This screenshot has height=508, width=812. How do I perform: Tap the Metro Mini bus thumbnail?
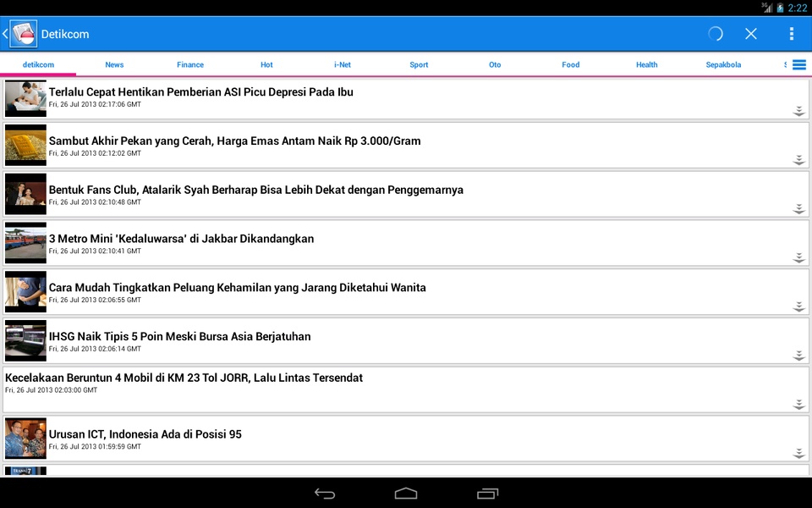point(25,243)
